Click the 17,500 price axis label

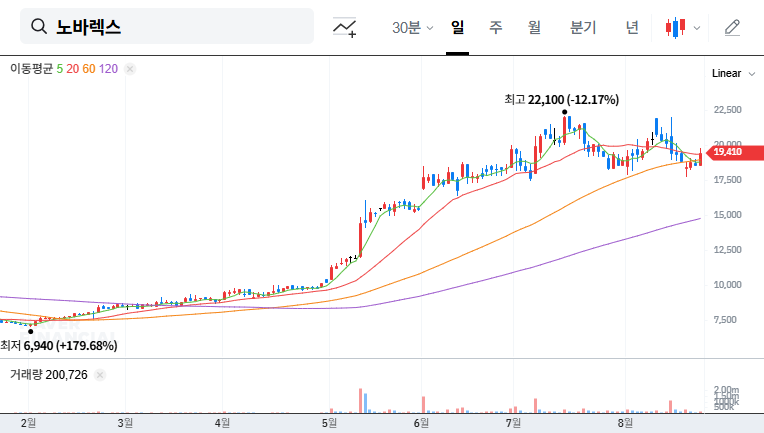tap(727, 180)
